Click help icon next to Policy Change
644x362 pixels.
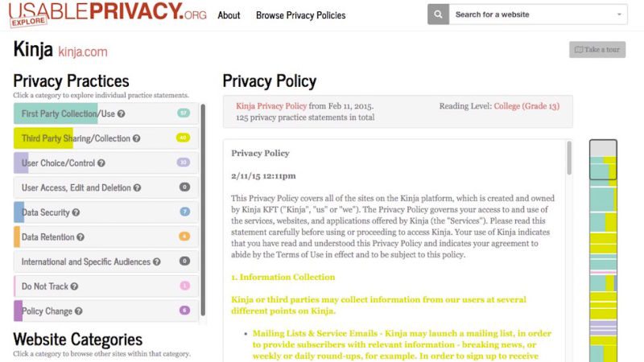(x=78, y=311)
